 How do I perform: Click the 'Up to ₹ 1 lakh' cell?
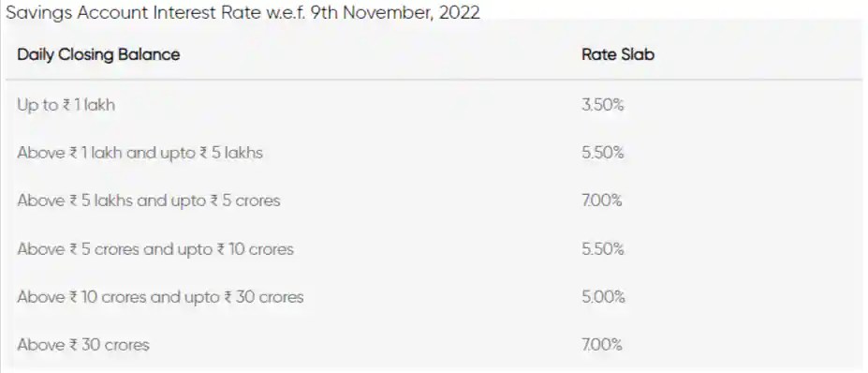pos(66,105)
